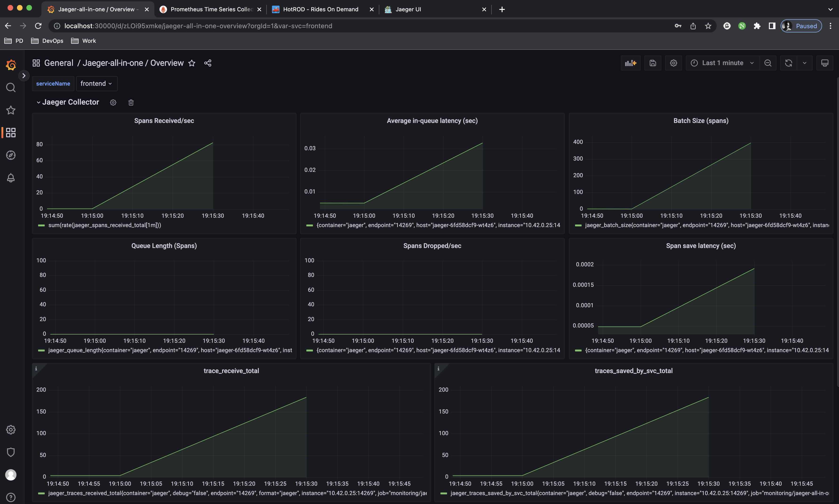Click the zoom out time range icon
The width and height of the screenshot is (839, 504).
(x=768, y=63)
